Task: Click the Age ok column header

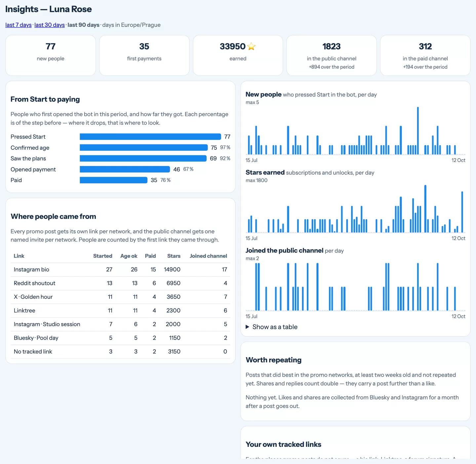Action: pos(129,256)
